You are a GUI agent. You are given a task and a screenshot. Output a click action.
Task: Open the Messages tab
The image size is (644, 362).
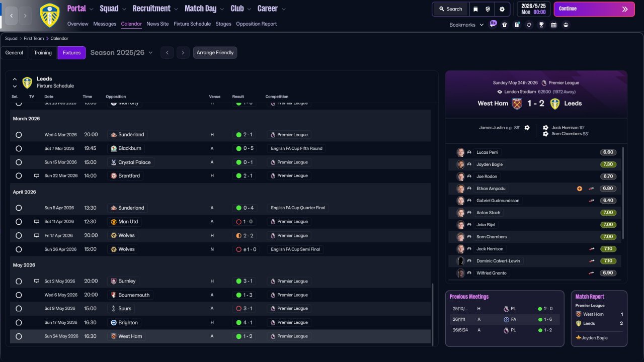pyautogui.click(x=105, y=24)
